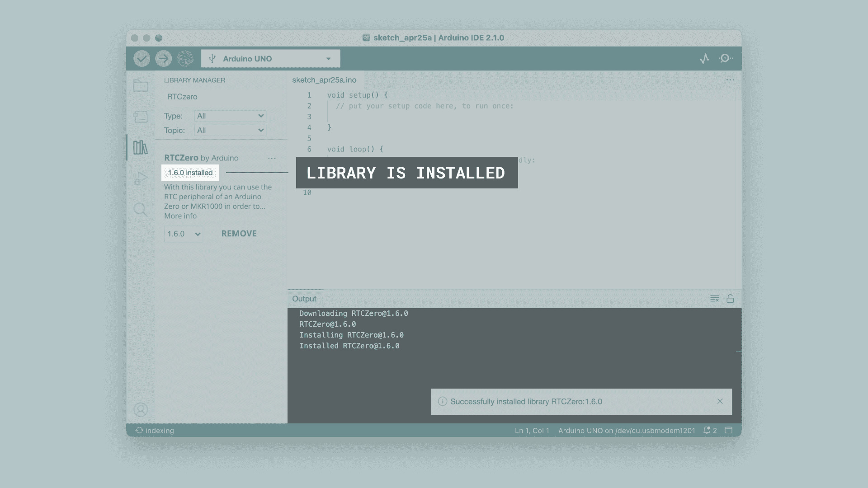Open the Search sidebar panel
This screenshot has width=868, height=488.
[141, 210]
